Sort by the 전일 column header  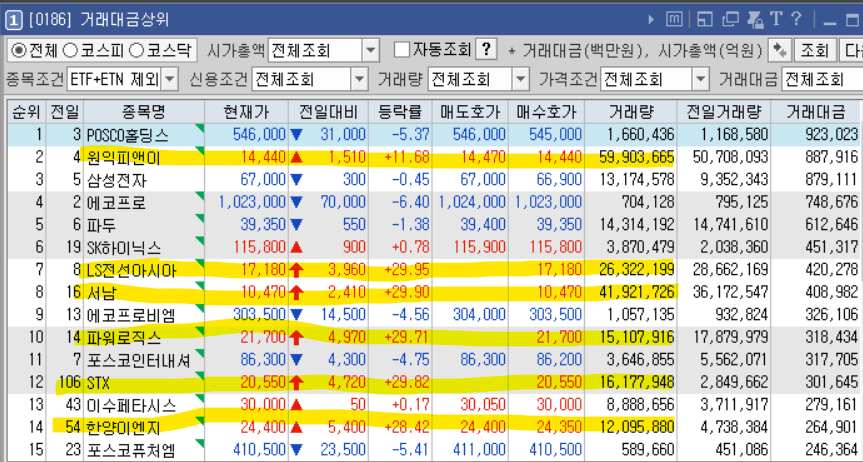(x=65, y=112)
